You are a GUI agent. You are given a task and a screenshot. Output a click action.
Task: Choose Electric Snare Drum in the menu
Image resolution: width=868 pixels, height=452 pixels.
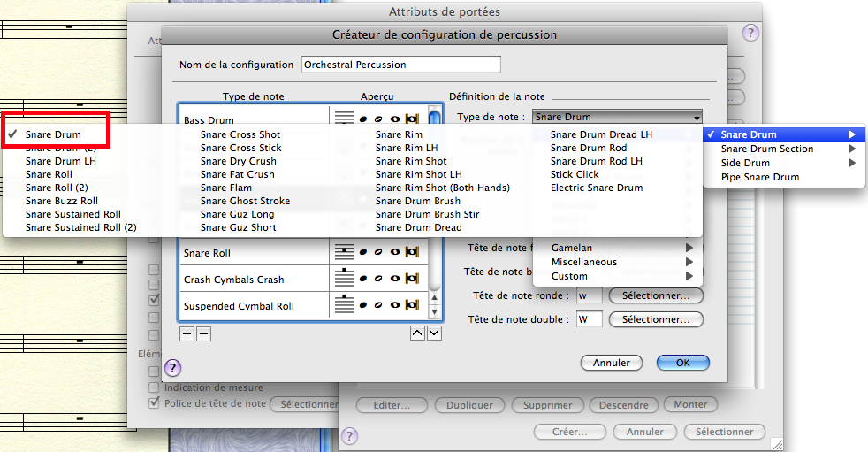(596, 188)
